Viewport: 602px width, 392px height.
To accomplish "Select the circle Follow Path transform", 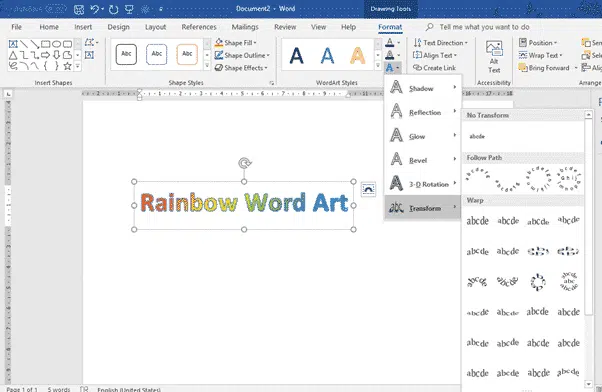I will [x=538, y=179].
